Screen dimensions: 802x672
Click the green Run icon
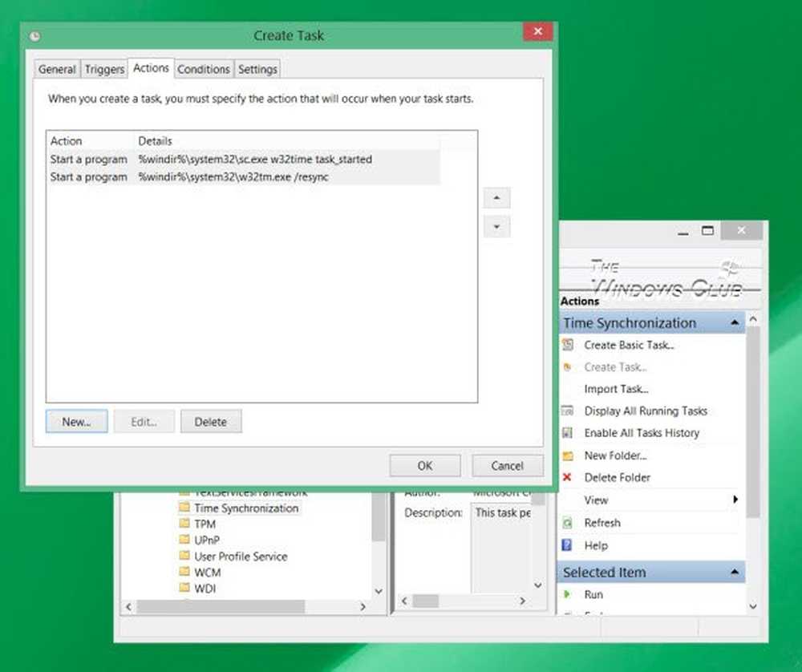point(567,594)
